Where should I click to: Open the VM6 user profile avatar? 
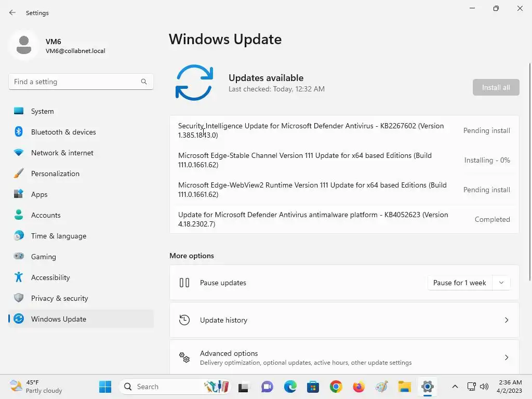(24, 45)
